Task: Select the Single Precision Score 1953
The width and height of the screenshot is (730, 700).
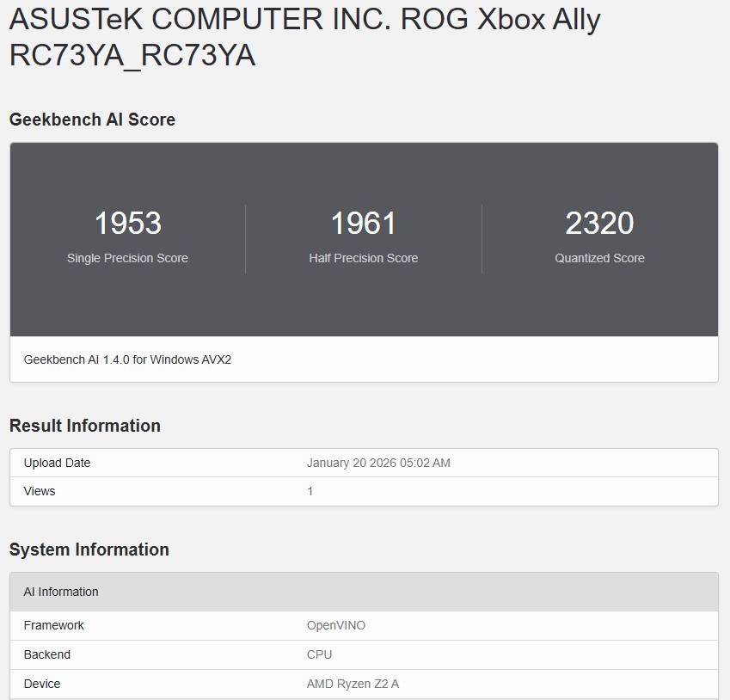Action: (x=127, y=224)
